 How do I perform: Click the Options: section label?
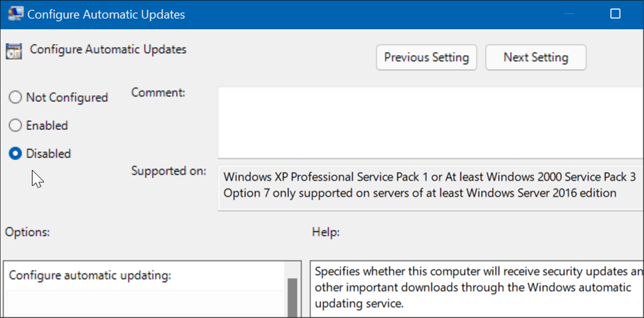tap(27, 232)
